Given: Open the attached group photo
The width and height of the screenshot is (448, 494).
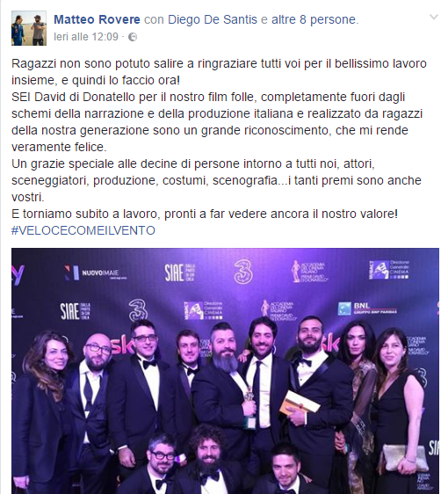Looking at the screenshot, I should pos(226,371).
